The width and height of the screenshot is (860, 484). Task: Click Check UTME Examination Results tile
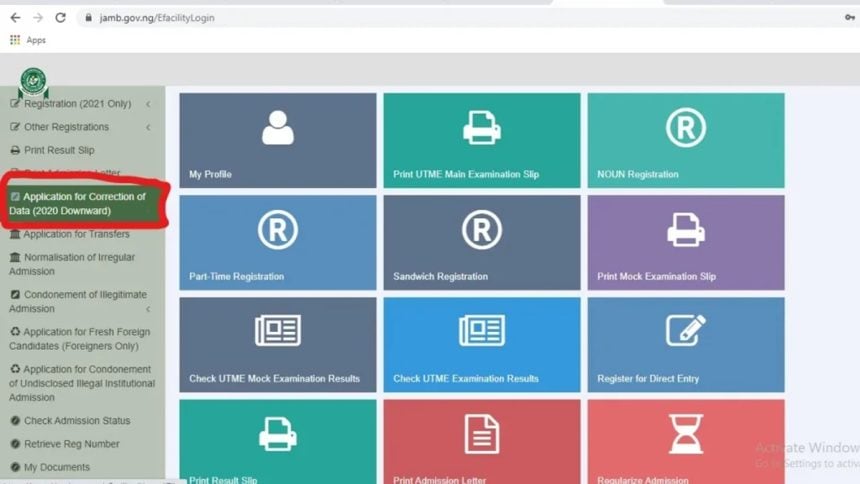pos(481,344)
